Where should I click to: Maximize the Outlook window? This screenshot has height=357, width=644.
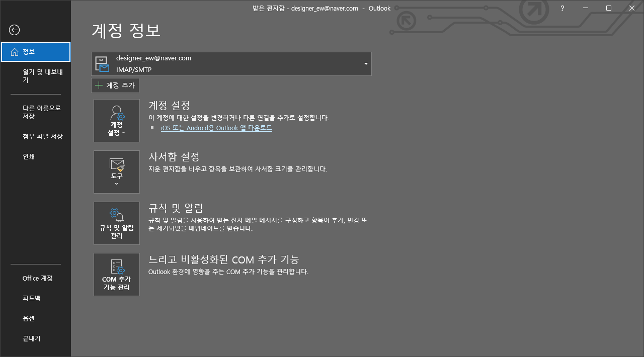[609, 8]
